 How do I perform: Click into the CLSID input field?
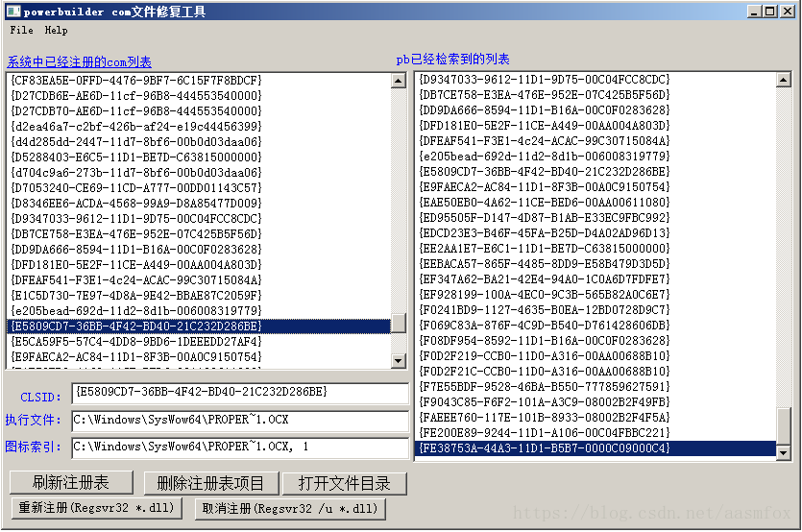click(240, 393)
